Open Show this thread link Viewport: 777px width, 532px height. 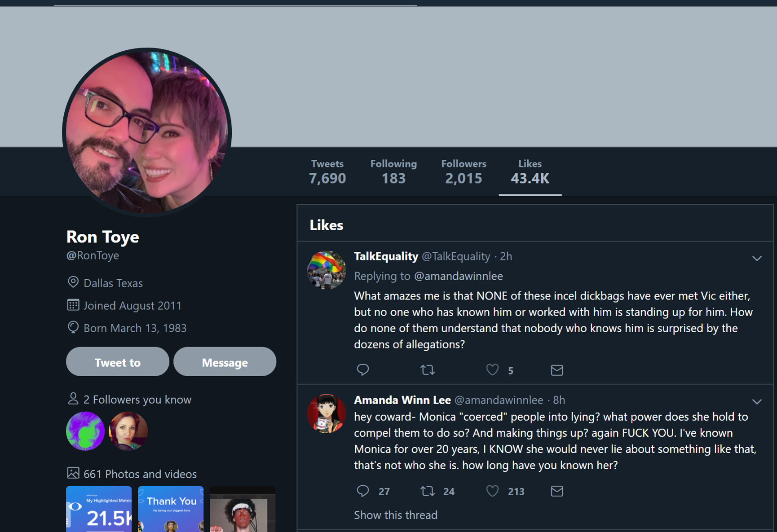pos(396,515)
